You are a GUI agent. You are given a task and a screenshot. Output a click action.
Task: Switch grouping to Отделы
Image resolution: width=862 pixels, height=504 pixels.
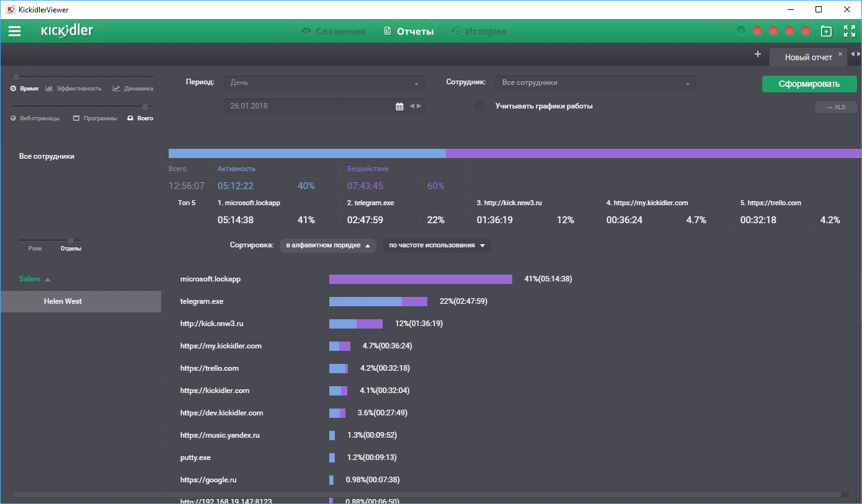click(71, 249)
